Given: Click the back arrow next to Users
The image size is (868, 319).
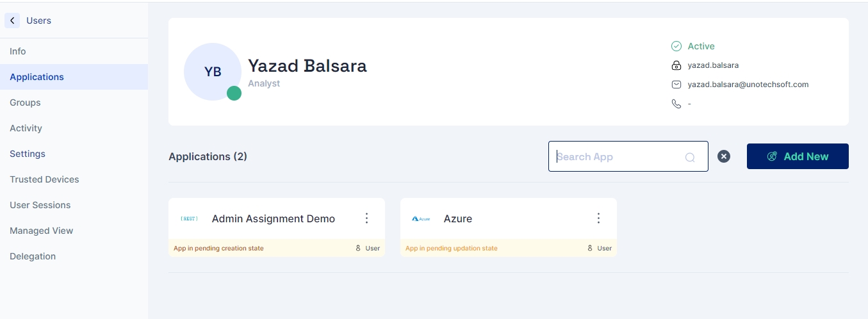Looking at the screenshot, I should 12,20.
